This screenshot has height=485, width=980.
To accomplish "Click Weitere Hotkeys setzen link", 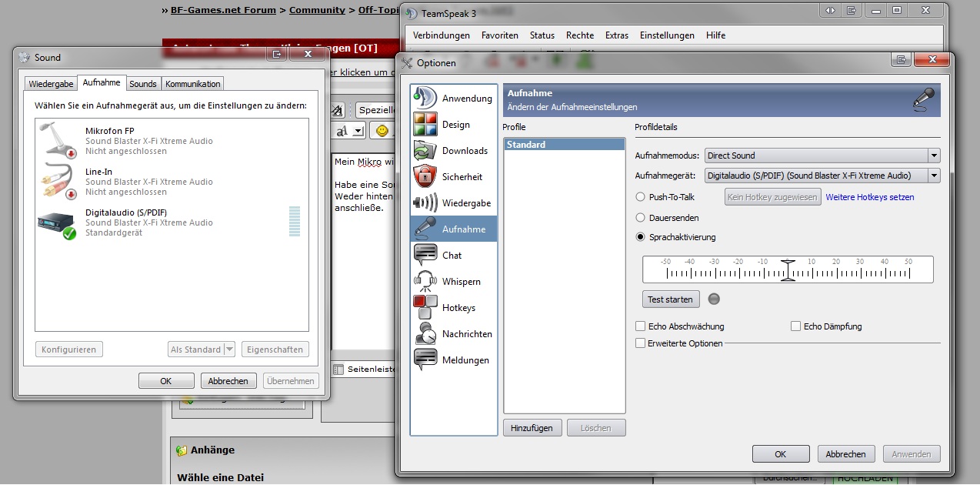I will (870, 197).
